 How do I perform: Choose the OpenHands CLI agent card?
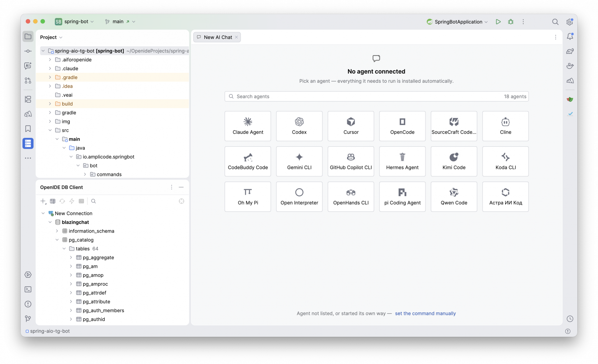351,197
